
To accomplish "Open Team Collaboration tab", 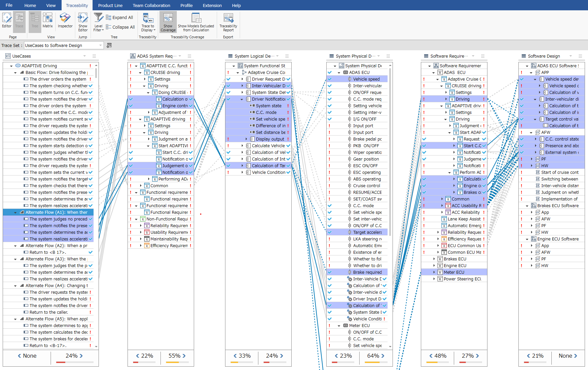I will [151, 5].
